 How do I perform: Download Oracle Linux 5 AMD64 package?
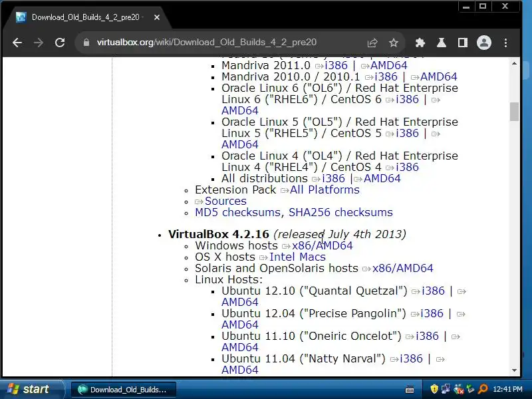point(240,144)
